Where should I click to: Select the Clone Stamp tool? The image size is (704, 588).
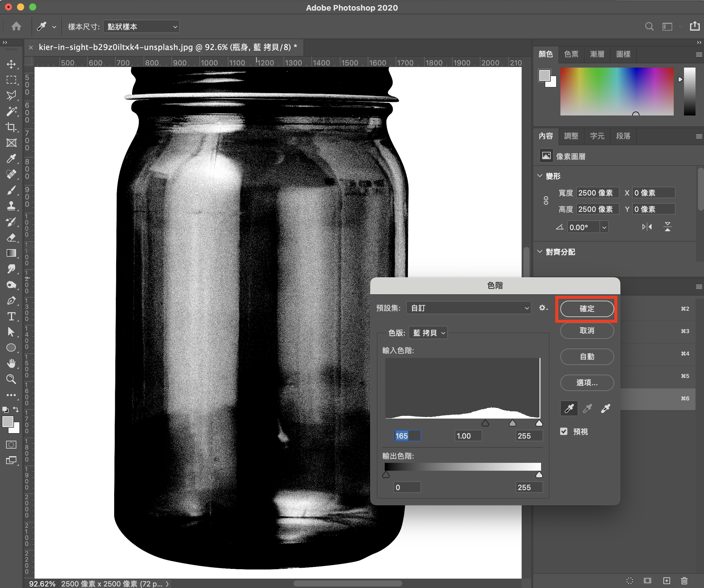click(x=12, y=206)
